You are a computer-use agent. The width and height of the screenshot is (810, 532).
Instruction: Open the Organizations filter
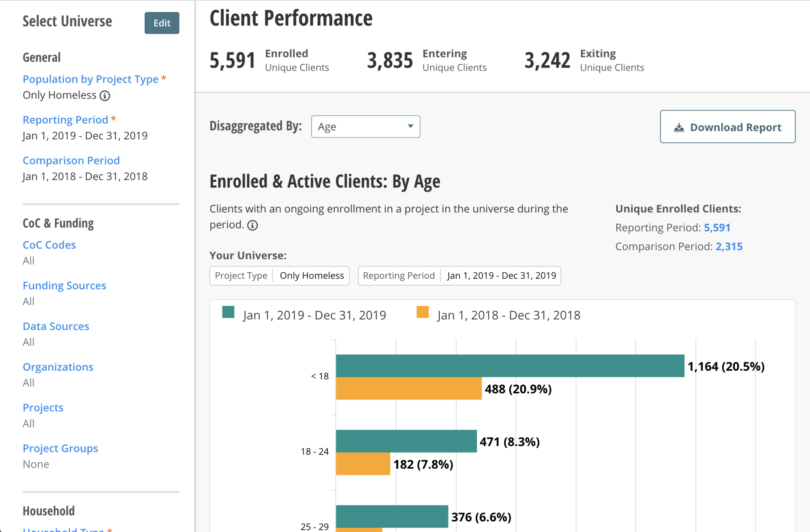(x=58, y=367)
